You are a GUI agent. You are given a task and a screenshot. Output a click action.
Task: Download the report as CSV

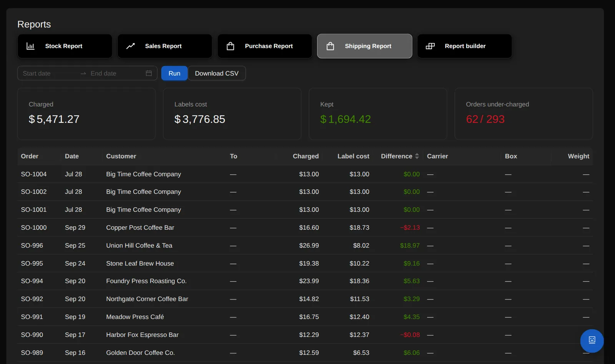[217, 73]
